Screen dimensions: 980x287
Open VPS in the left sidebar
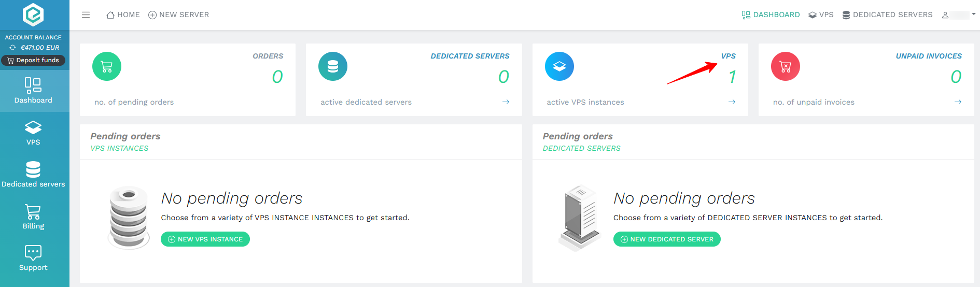click(x=33, y=133)
